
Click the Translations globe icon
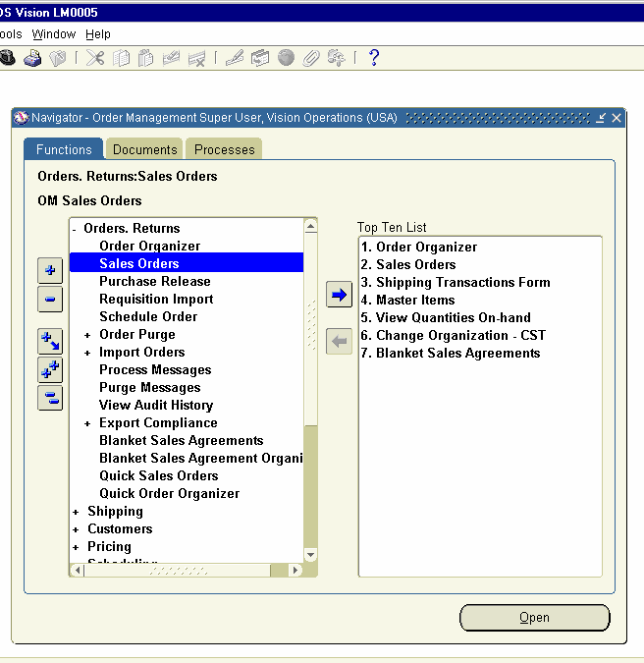[x=286, y=58]
